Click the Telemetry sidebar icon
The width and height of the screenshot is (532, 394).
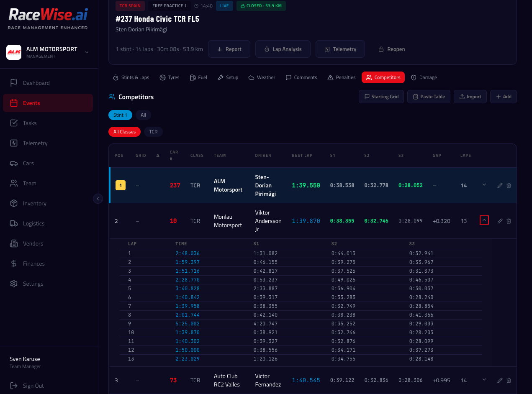coord(14,143)
